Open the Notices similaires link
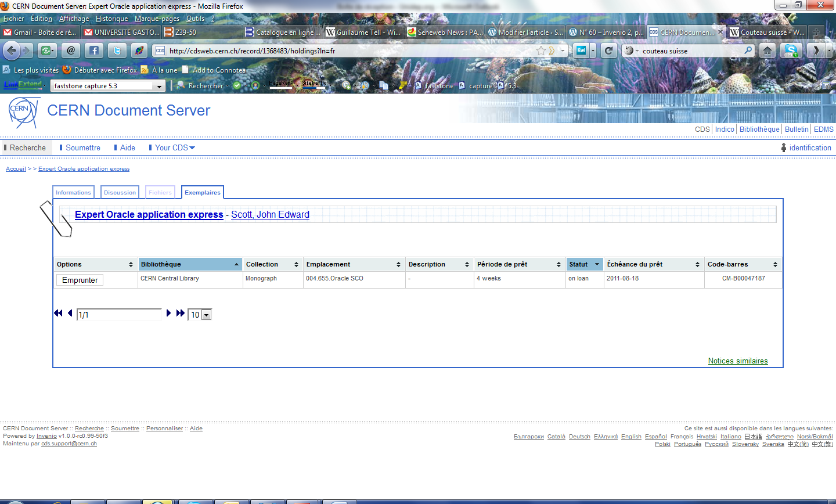 (737, 361)
